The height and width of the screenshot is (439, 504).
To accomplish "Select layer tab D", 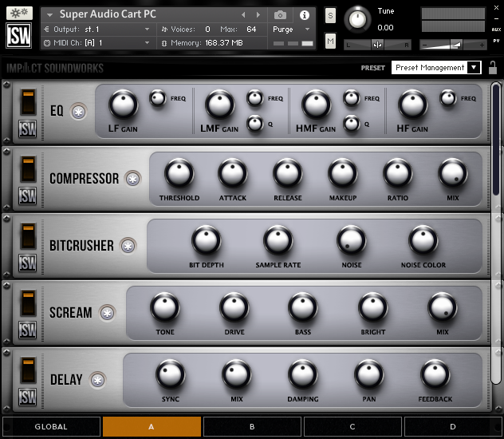I will pyautogui.click(x=453, y=427).
